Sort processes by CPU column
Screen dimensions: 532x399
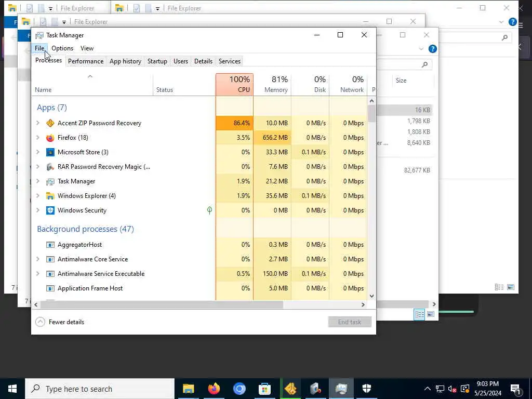pos(234,85)
